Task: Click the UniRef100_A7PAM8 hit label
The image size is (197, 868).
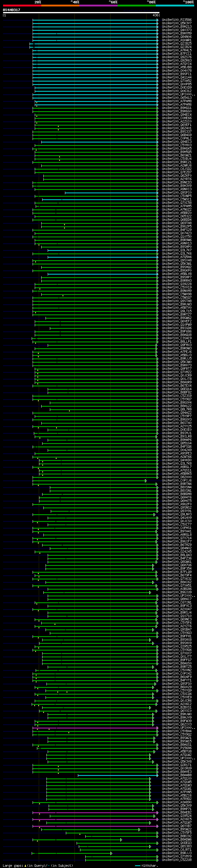Action: click(x=177, y=101)
